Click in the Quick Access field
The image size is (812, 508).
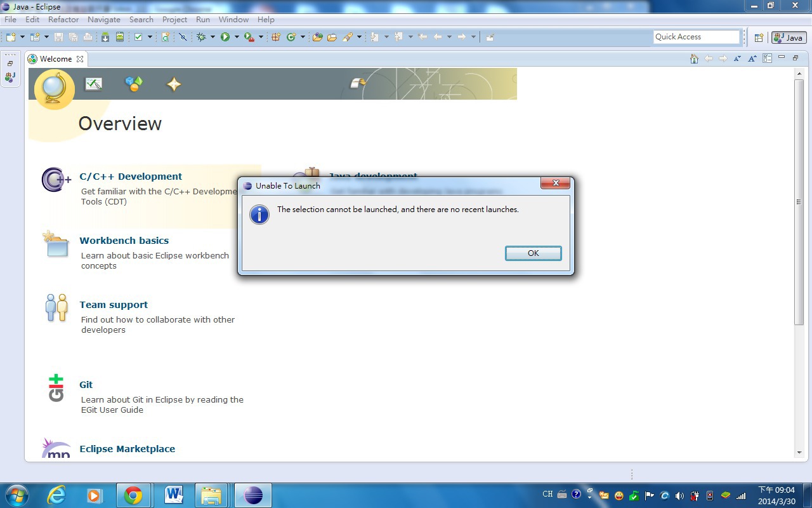tap(697, 37)
